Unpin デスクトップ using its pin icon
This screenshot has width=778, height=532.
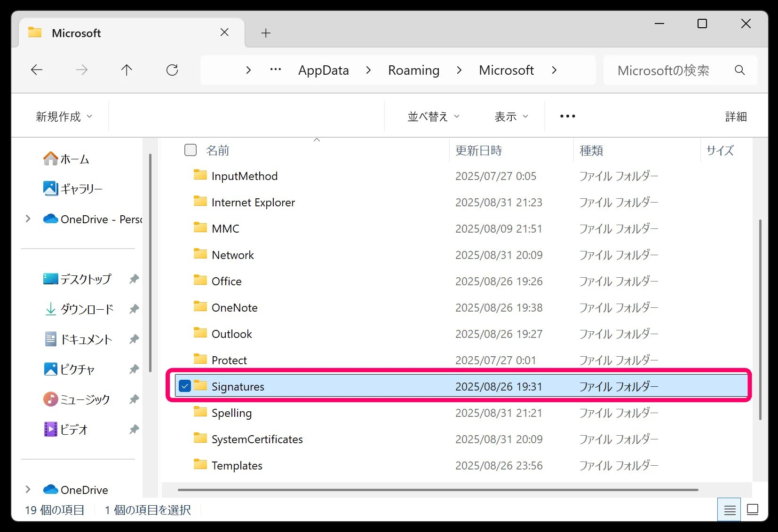pos(134,279)
